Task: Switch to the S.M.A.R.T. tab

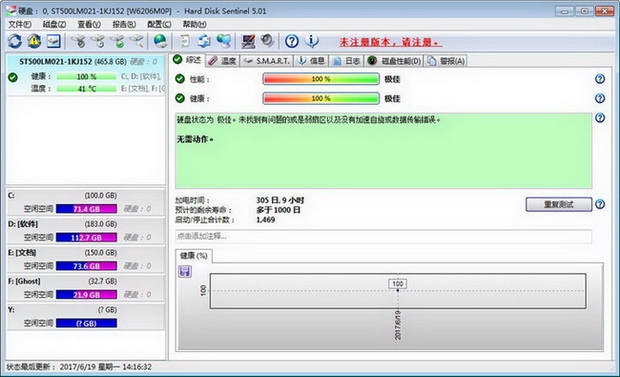Action: click(x=266, y=61)
